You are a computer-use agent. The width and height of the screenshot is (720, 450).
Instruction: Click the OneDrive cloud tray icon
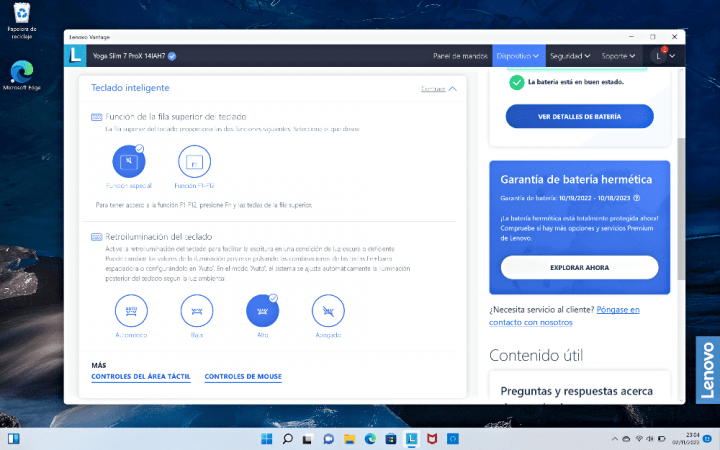(626, 439)
